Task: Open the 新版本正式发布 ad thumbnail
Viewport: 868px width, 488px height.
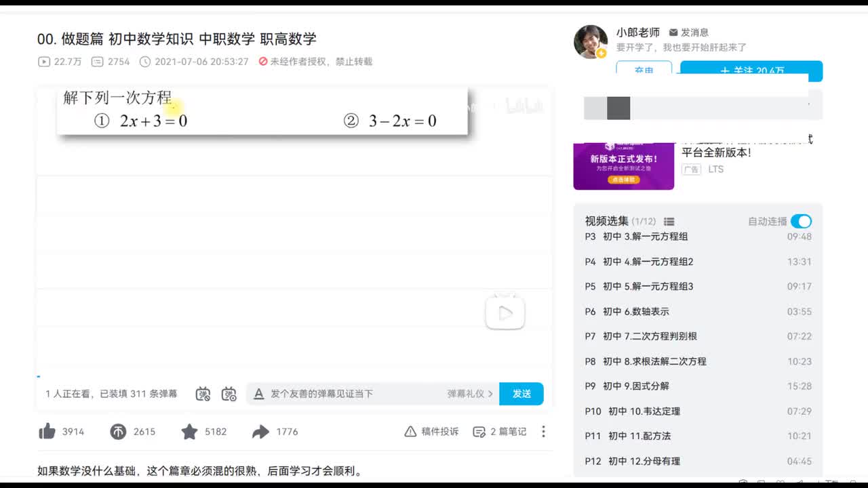Action: point(624,166)
